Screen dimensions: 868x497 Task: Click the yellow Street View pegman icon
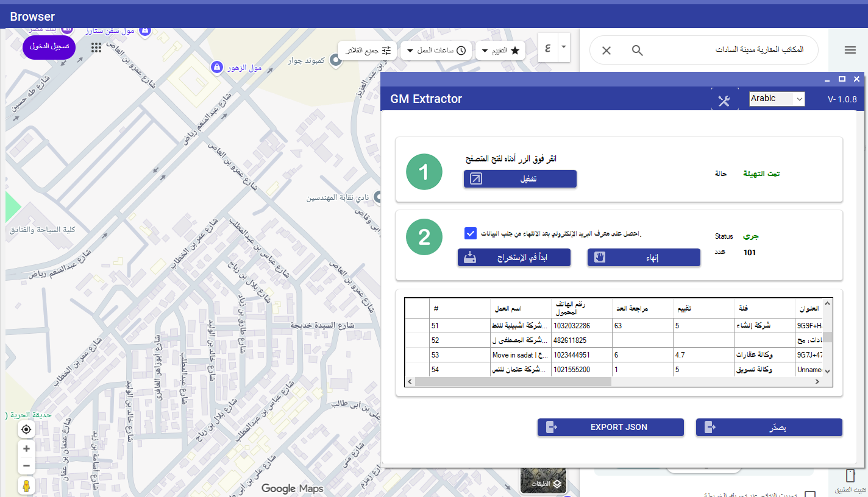click(26, 486)
